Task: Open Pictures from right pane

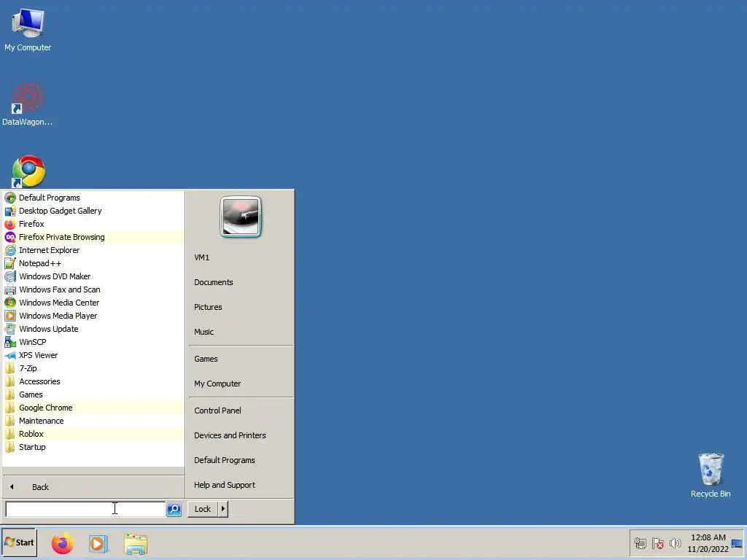Action: coord(208,307)
